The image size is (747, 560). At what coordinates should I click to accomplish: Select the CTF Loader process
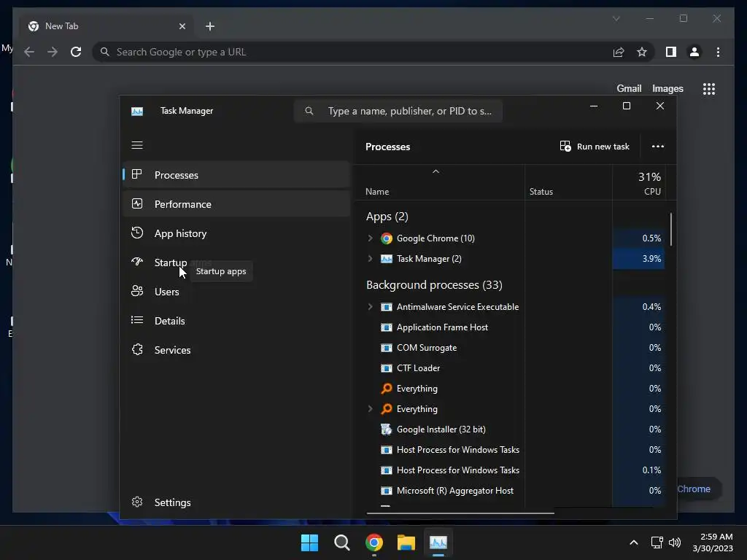click(x=418, y=368)
